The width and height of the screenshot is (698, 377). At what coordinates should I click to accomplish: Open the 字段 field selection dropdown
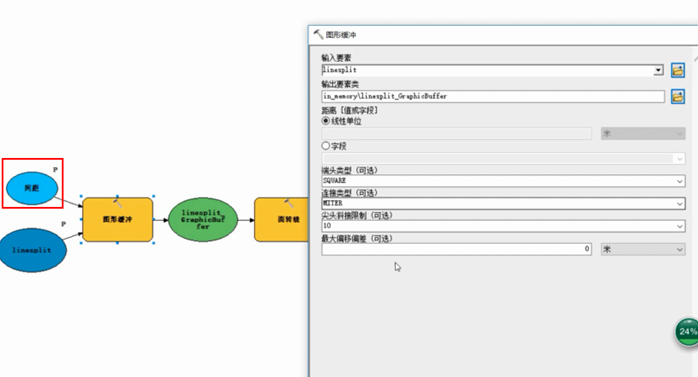click(x=503, y=158)
